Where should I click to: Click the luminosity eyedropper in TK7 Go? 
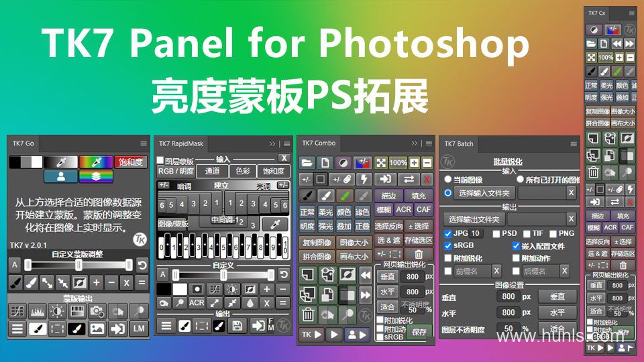click(x=61, y=162)
